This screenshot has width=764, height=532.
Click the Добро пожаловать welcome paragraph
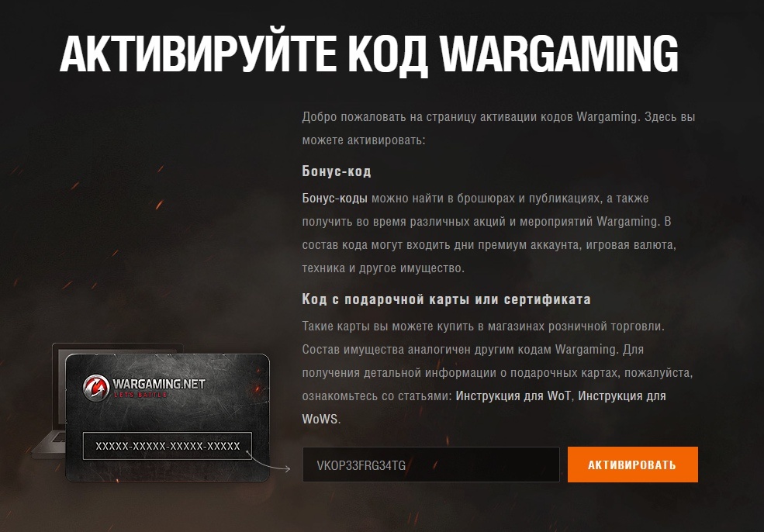499,128
